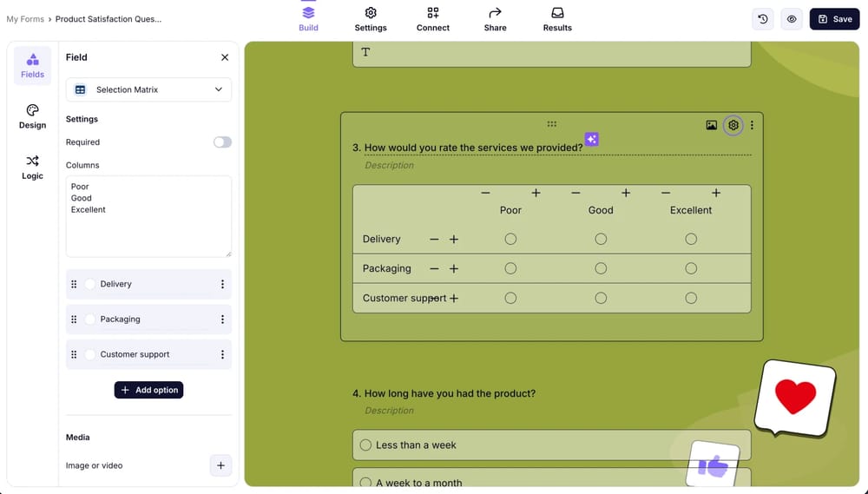Go to the Results tab
Image resolution: width=868 pixels, height=494 pixels.
(x=557, y=19)
